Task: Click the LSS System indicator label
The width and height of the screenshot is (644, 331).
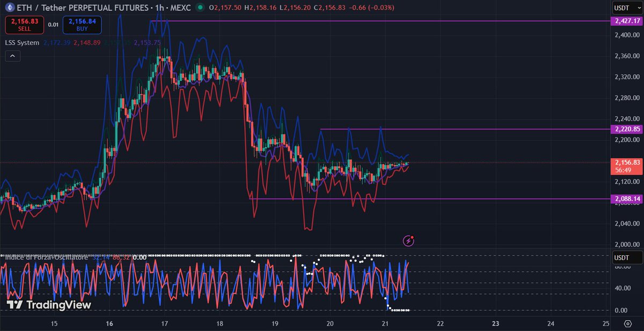Action: pyautogui.click(x=22, y=42)
